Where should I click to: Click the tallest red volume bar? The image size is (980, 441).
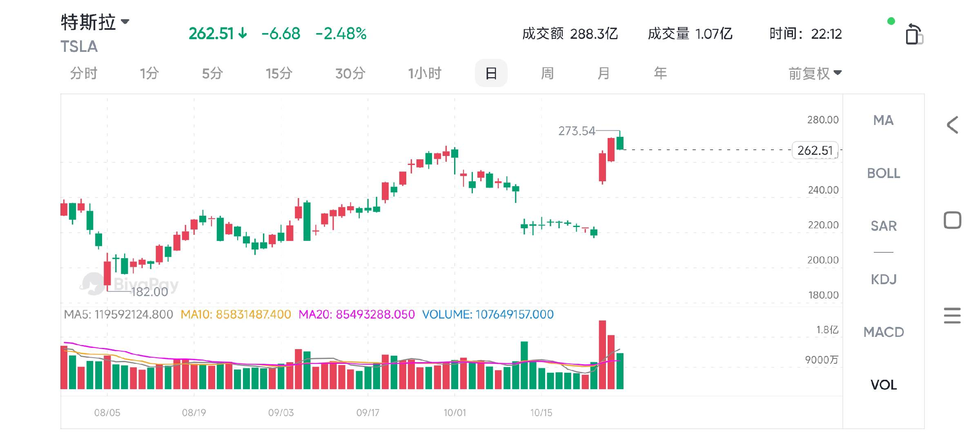(602, 354)
